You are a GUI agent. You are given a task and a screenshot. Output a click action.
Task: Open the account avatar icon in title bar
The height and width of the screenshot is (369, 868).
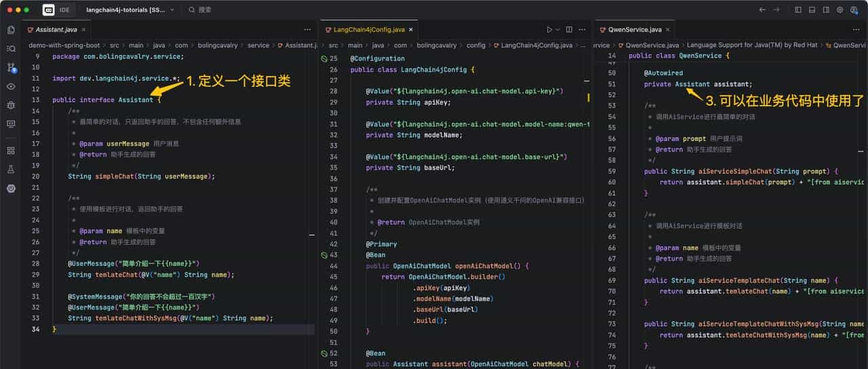pos(854,9)
